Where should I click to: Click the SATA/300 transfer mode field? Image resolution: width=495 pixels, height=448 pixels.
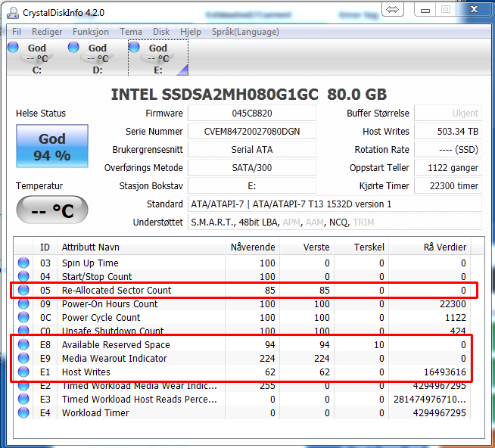[252, 167]
